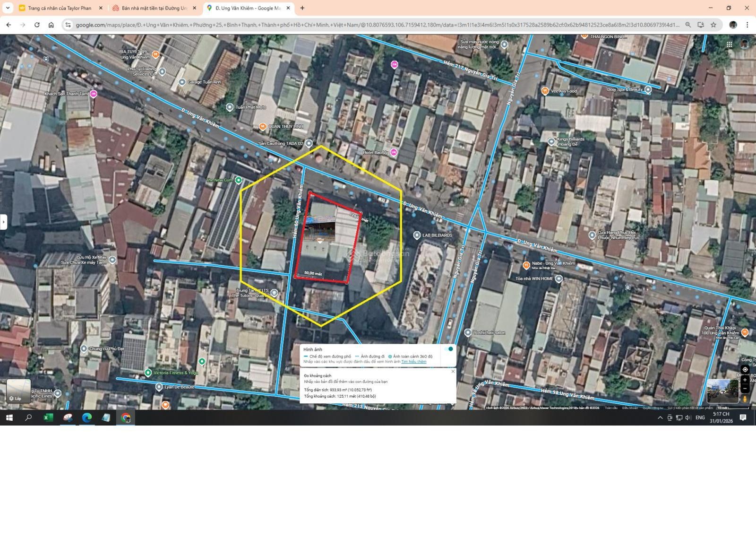Select the LAB BILLIARDS map marker
The image size is (756, 539).
417,235
